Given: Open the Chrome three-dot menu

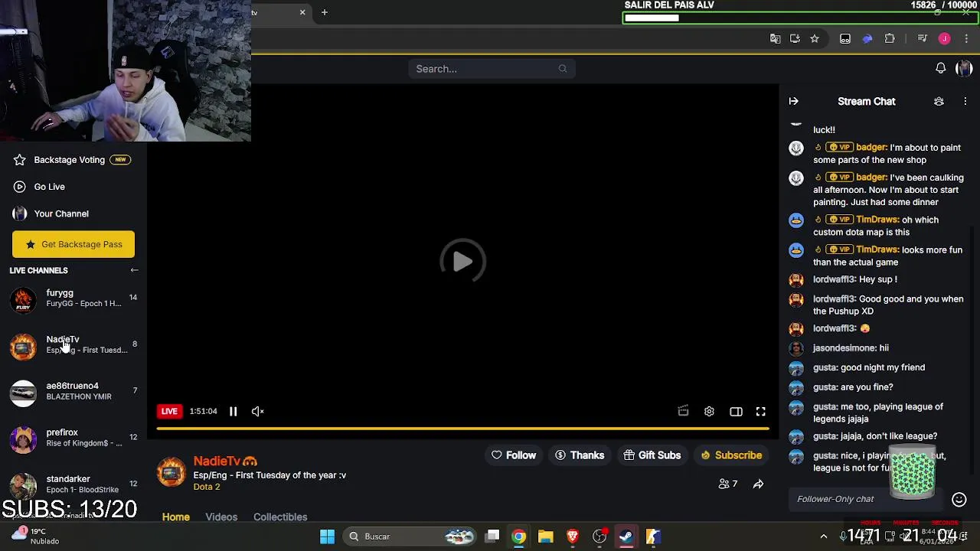Looking at the screenshot, I should [966, 38].
